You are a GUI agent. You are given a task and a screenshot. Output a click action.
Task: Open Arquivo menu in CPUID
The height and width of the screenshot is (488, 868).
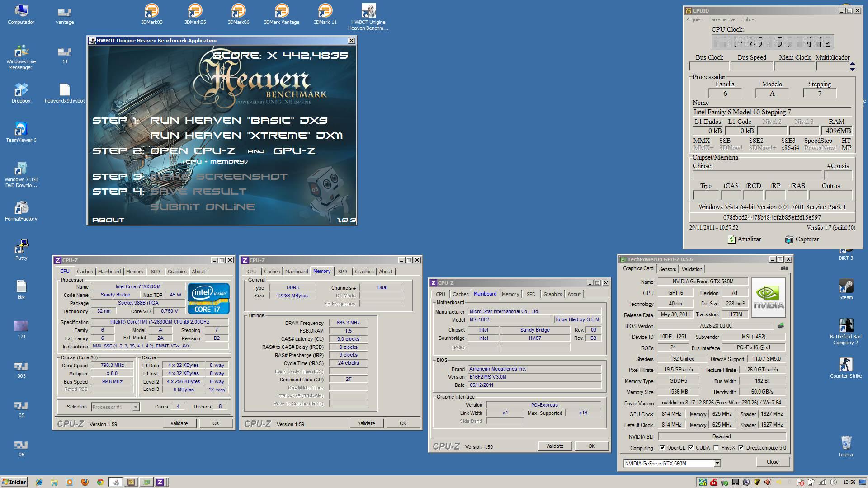coord(695,19)
